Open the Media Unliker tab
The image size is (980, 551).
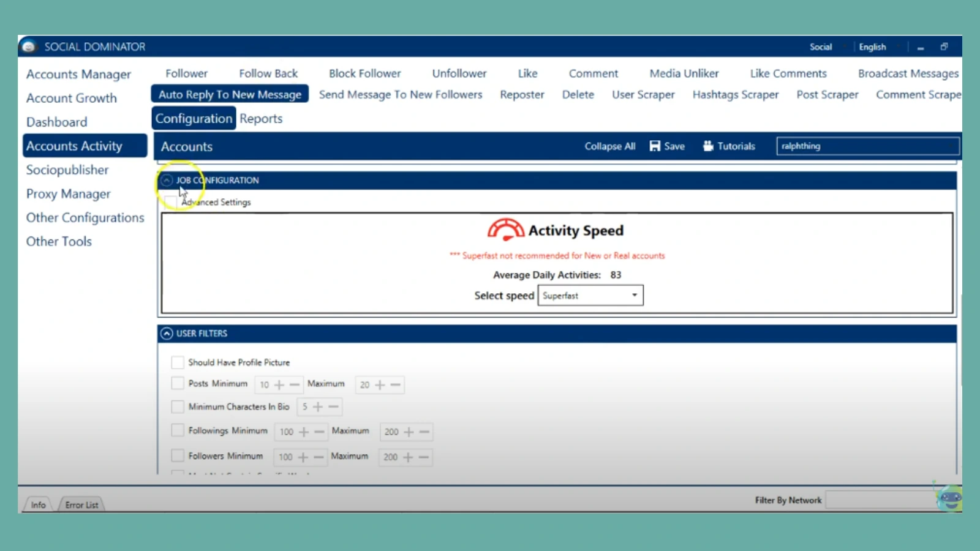[x=684, y=73]
